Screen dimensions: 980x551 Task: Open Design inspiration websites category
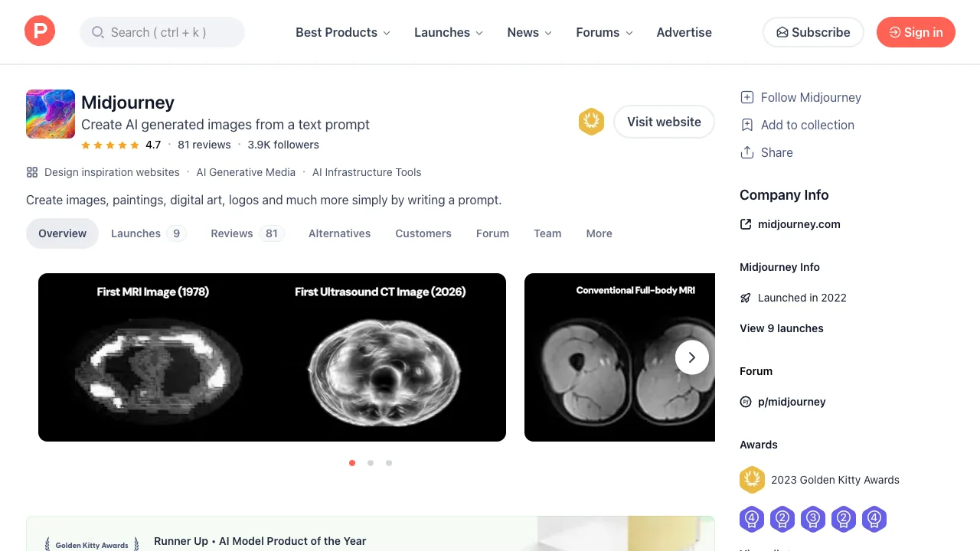112,172
